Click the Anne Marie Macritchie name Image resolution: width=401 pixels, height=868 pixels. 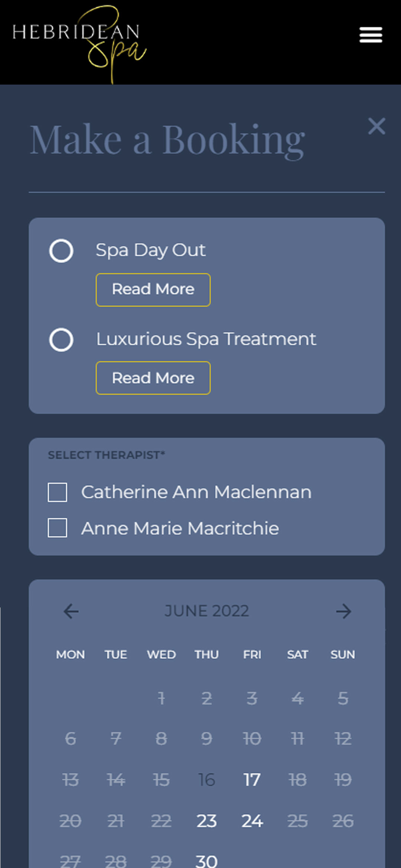point(180,528)
